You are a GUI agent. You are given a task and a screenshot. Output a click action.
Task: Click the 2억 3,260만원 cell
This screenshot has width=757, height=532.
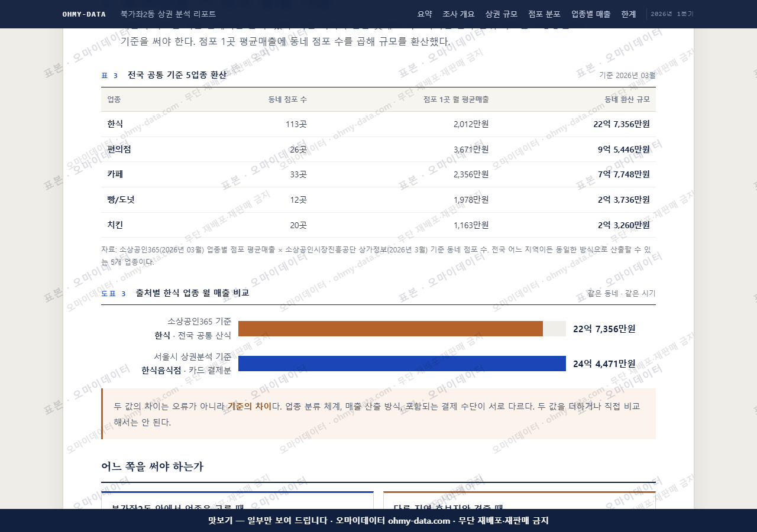click(624, 225)
